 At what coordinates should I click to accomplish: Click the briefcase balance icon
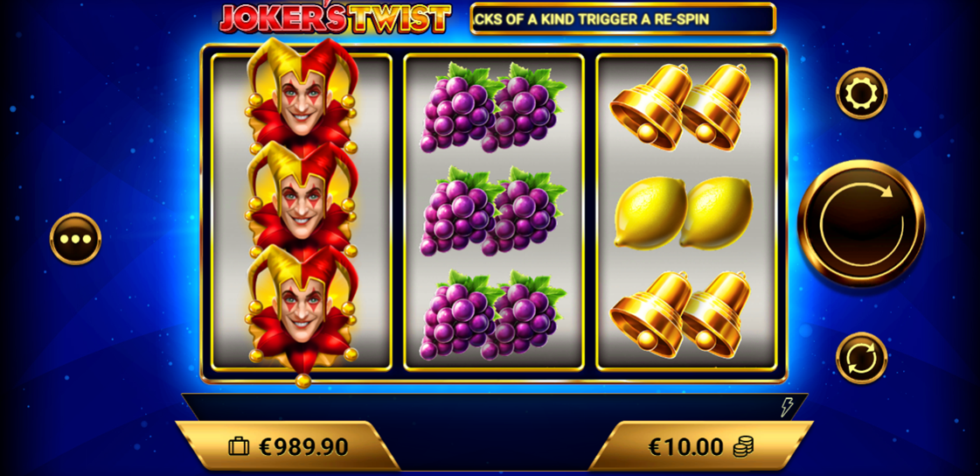coord(239,446)
